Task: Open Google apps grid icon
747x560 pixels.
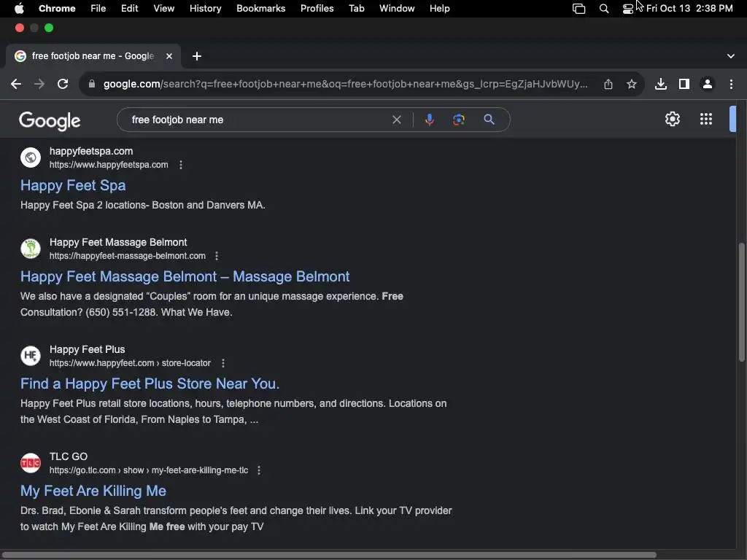Action: (706, 119)
